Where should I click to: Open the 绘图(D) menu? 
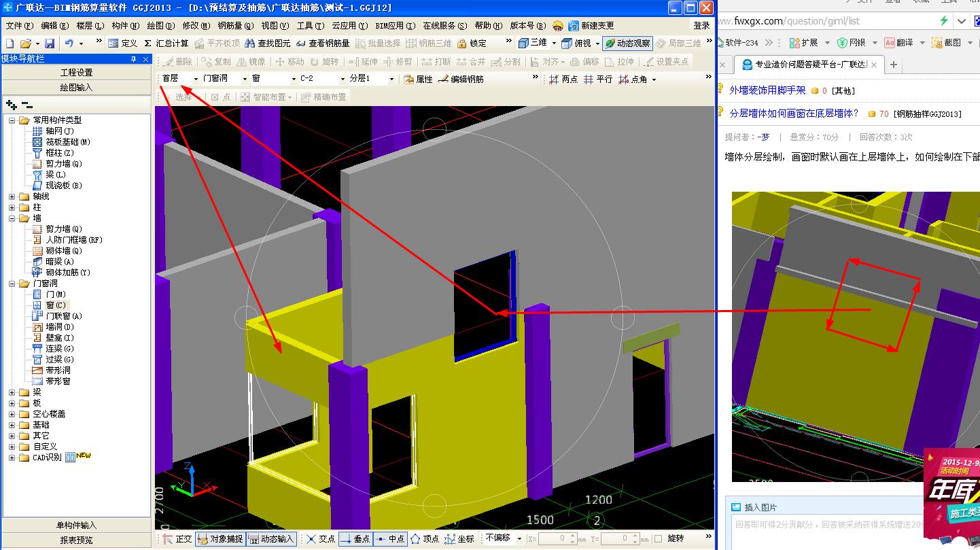click(x=160, y=26)
